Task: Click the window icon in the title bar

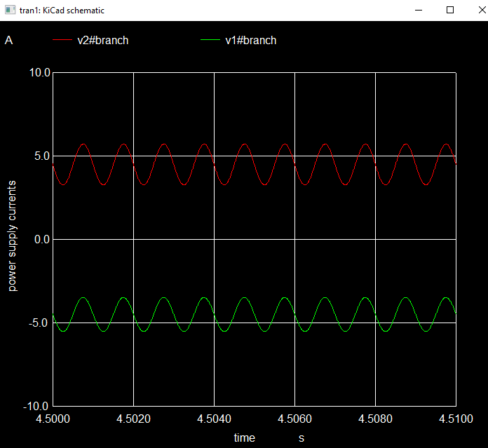Action: (10, 10)
